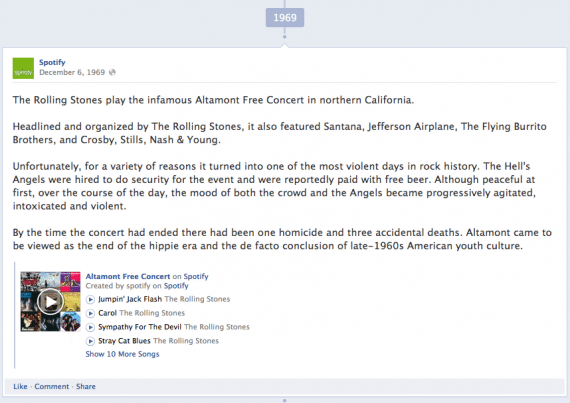Expand Show 10 More Songs
This screenshot has height=403, width=570.
point(122,354)
